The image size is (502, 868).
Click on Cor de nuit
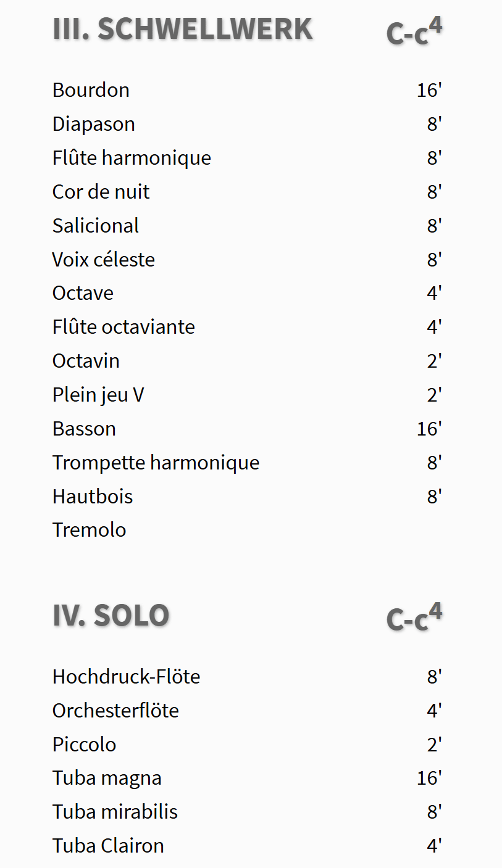coord(101,192)
